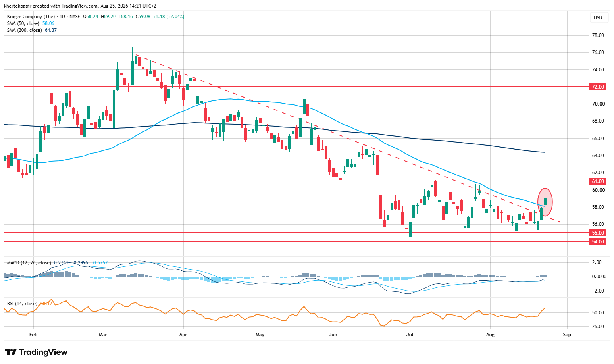Click the NYSE exchange label
Image resolution: width=614 pixels, height=364 pixels.
75,17
